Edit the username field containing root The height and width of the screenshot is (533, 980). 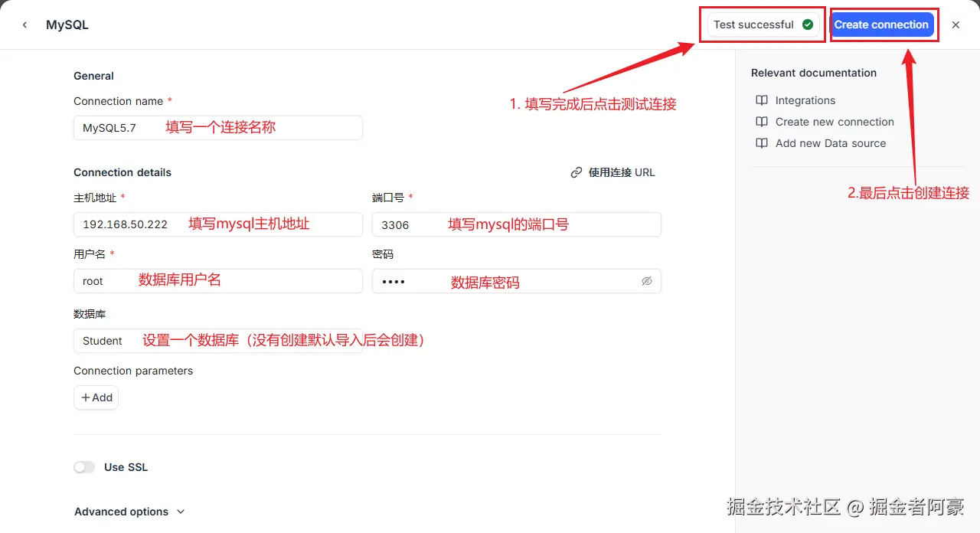pyautogui.click(x=218, y=281)
